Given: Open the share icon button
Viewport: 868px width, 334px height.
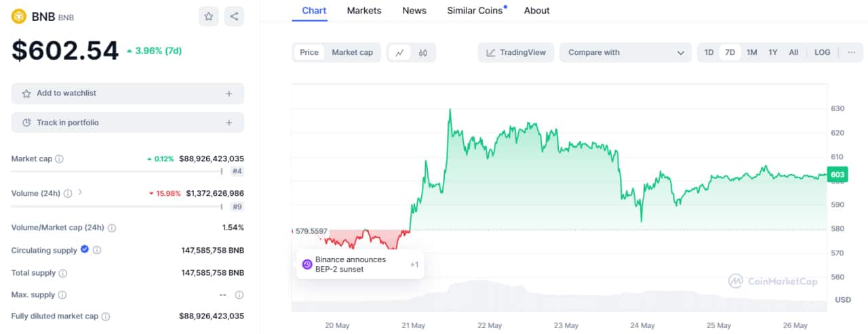Looking at the screenshot, I should (x=234, y=16).
